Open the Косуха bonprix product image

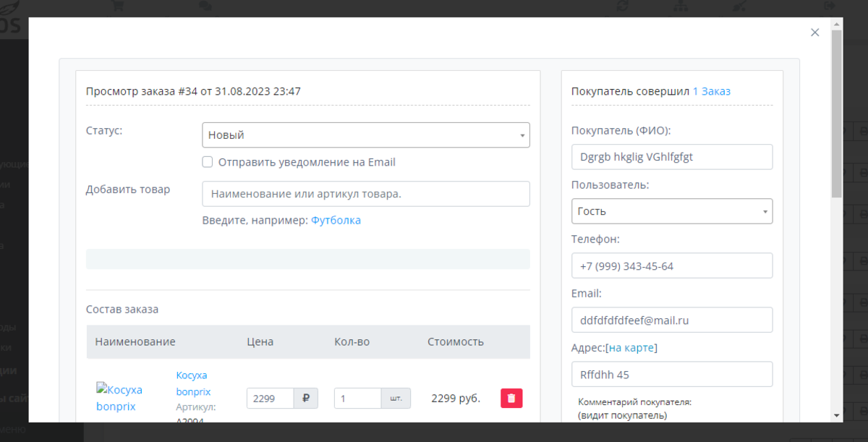[x=119, y=397]
